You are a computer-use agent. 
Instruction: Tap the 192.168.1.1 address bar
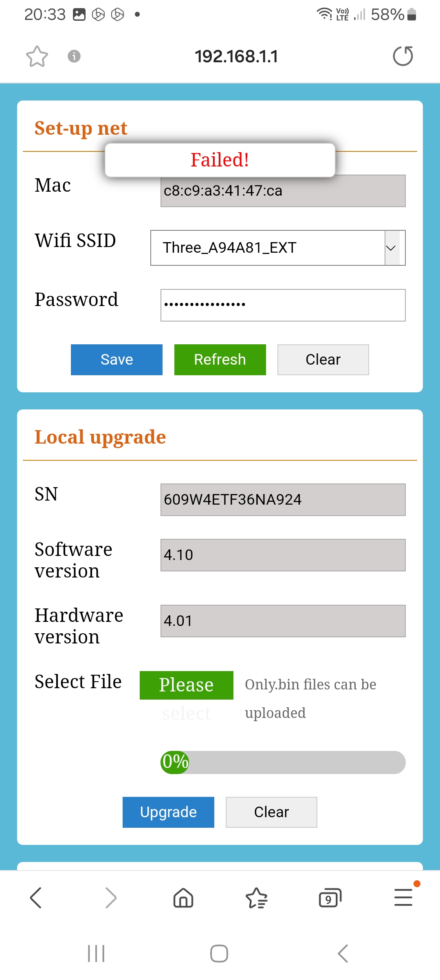pos(236,56)
